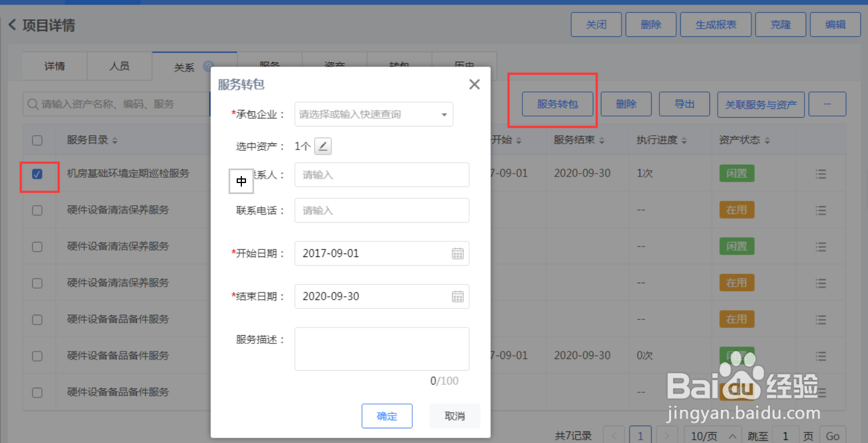
Task: Click the 确定 button in the dialog
Action: click(x=386, y=416)
